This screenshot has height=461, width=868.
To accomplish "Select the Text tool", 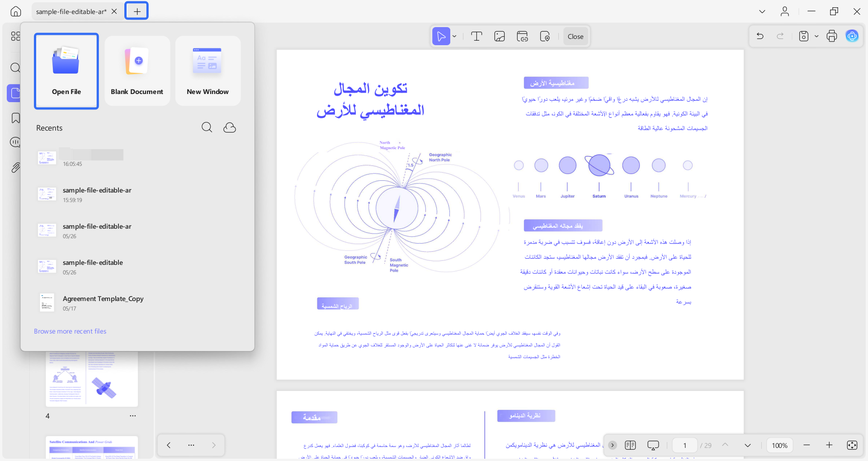I will point(476,36).
